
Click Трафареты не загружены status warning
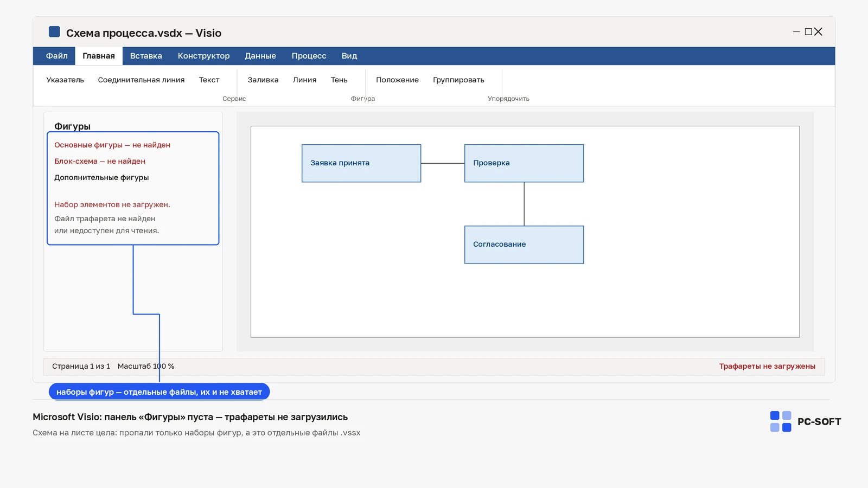[x=767, y=366]
